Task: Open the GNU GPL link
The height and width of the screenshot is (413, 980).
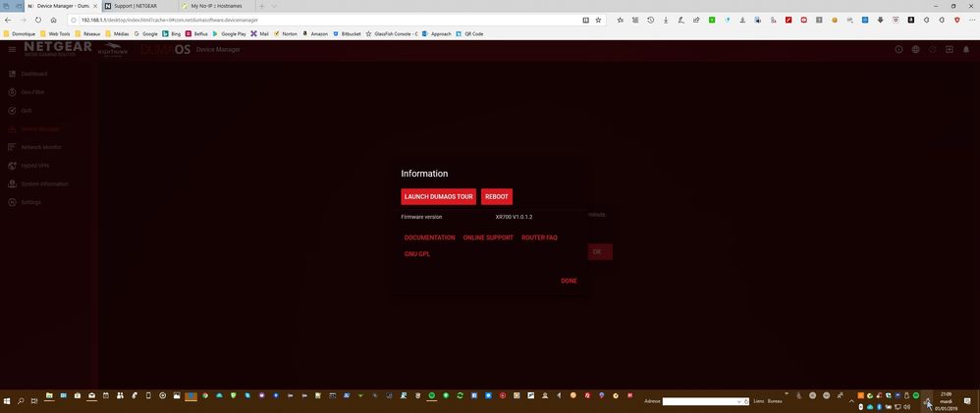Action: point(417,254)
